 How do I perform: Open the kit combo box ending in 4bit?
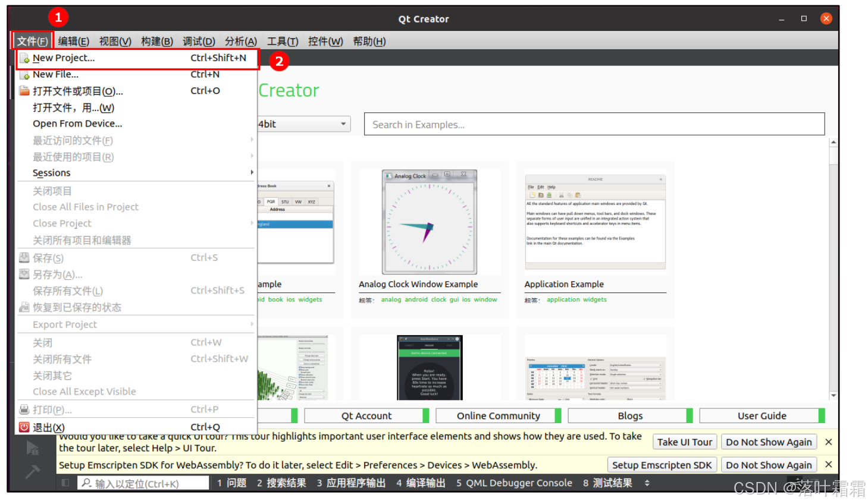(x=304, y=124)
